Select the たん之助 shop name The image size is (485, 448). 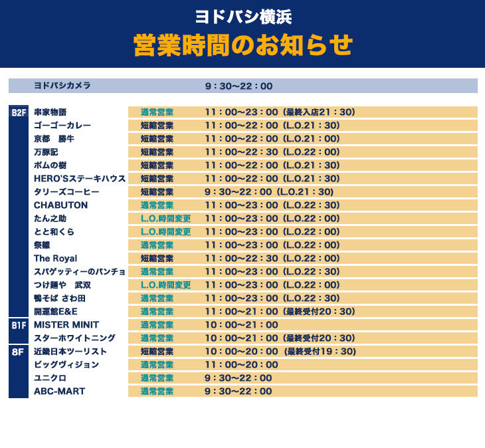click(50, 219)
